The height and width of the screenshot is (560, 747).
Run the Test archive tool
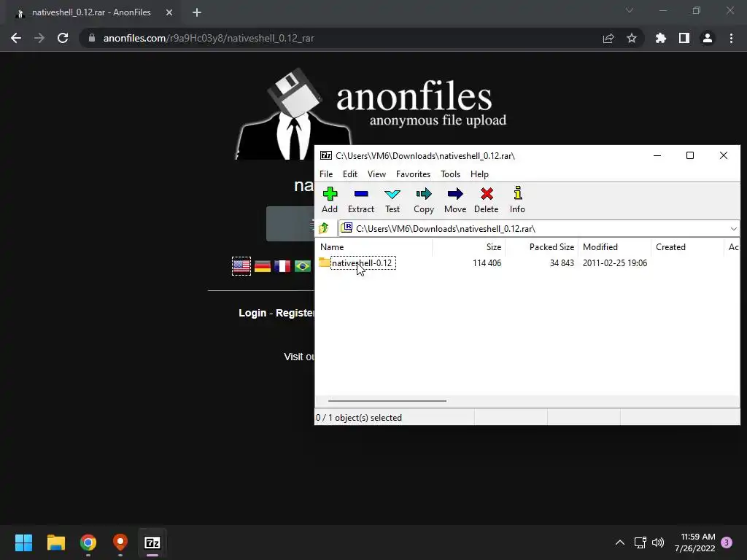click(x=392, y=200)
